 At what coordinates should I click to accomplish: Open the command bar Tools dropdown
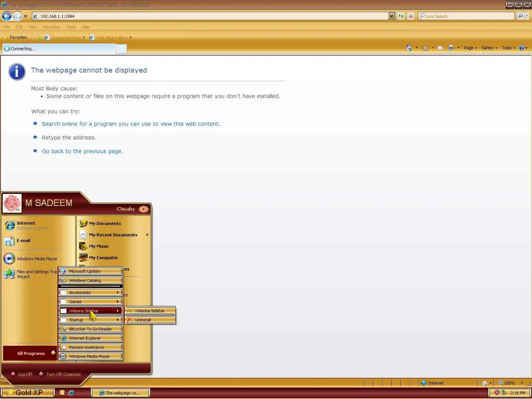coord(508,48)
